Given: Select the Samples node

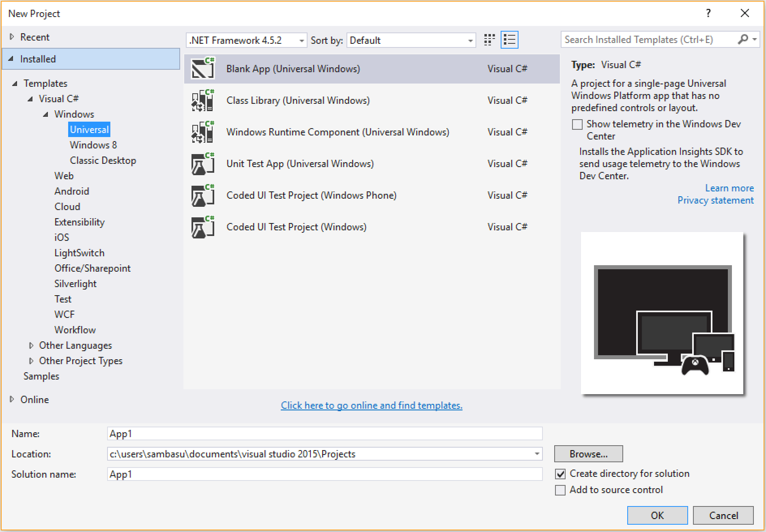Looking at the screenshot, I should click(x=41, y=376).
